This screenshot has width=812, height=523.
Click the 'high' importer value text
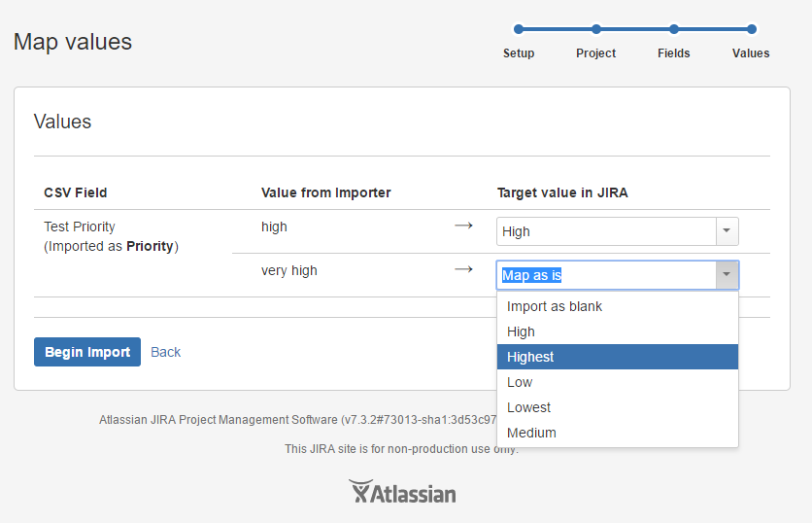(x=274, y=227)
